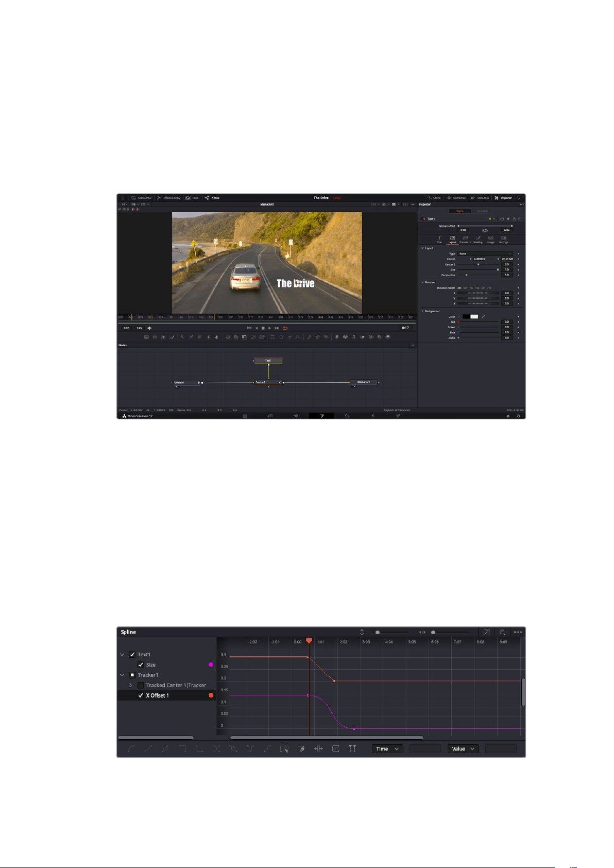Screen dimensions: 614x868
Task: Adjust the horizontal zoom slider in Spline
Action: [x=433, y=632]
